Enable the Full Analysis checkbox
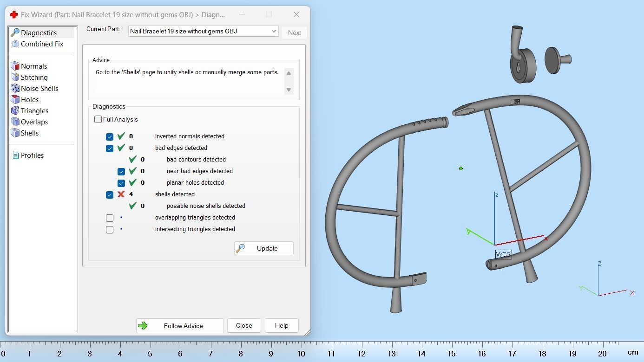This screenshot has height=362, width=644. tap(98, 119)
